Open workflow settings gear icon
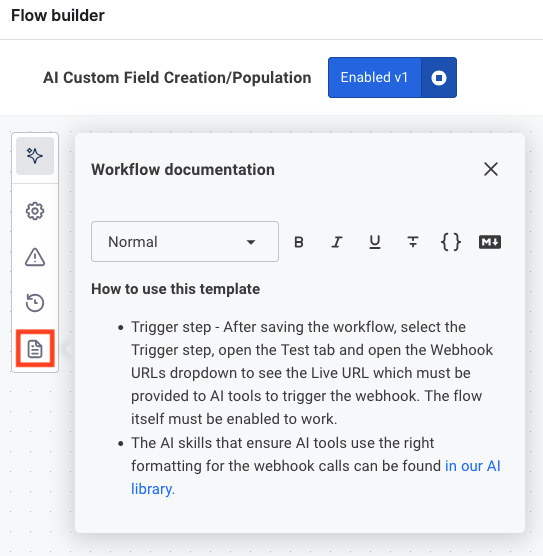 coord(35,211)
